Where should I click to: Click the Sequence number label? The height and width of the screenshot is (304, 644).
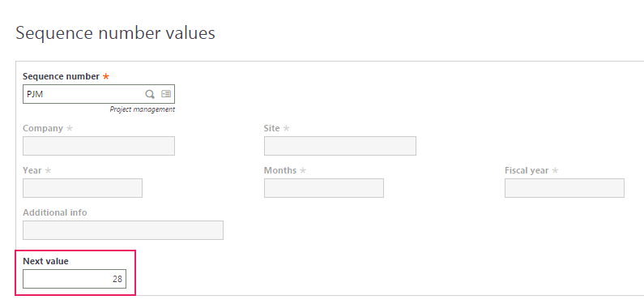pyautogui.click(x=62, y=76)
